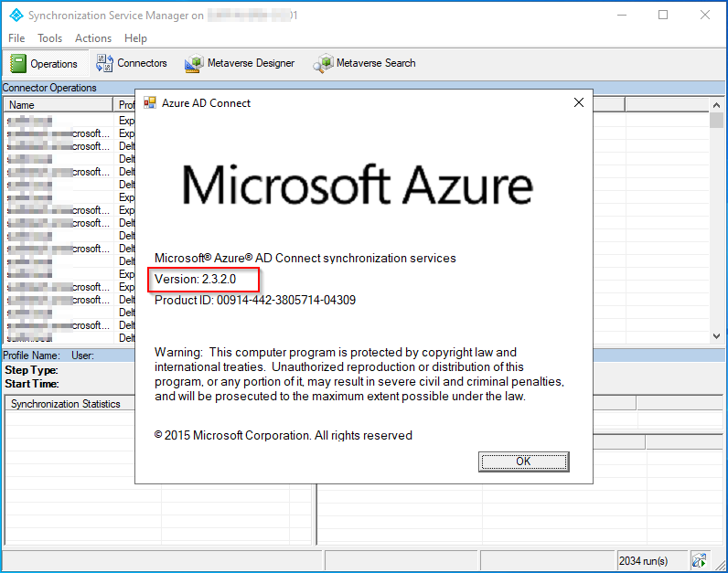
Task: Click the Operations toolbar icon
Action: [18, 64]
